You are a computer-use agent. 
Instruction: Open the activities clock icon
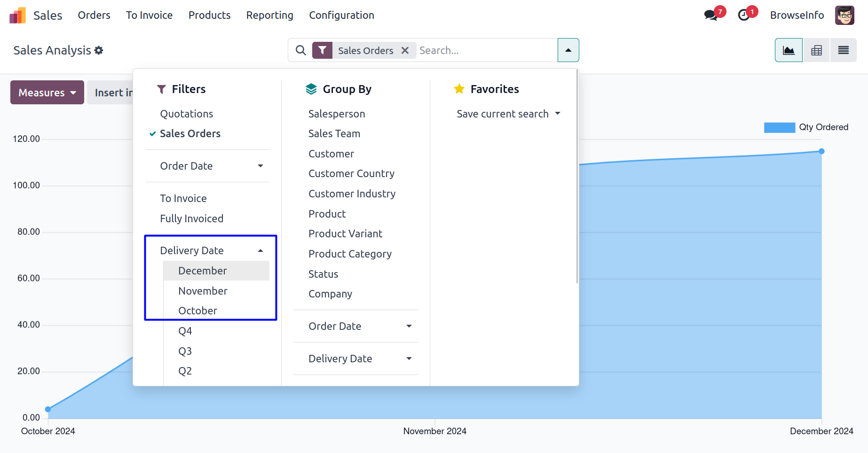coord(744,15)
